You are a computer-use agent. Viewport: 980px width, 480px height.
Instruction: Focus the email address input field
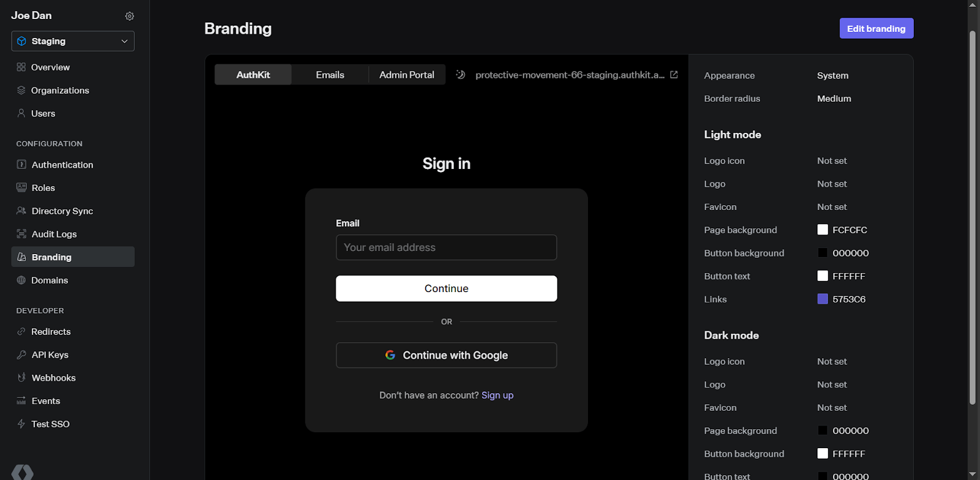pyautogui.click(x=447, y=247)
